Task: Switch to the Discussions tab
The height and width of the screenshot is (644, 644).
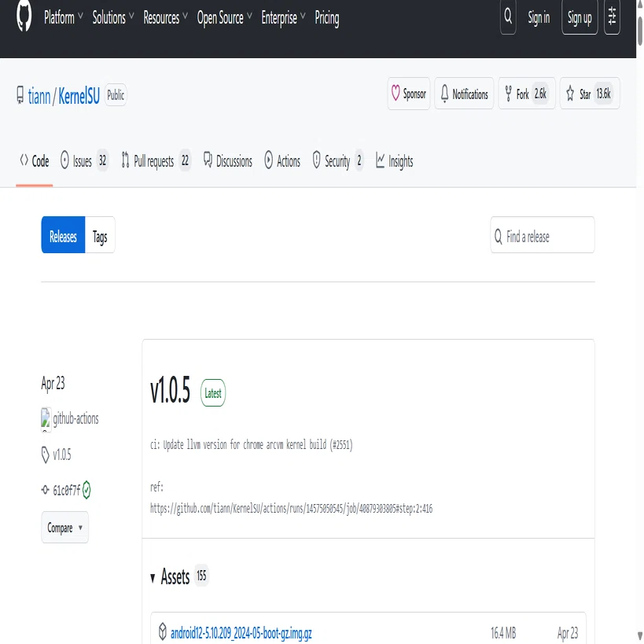Action: [228, 161]
